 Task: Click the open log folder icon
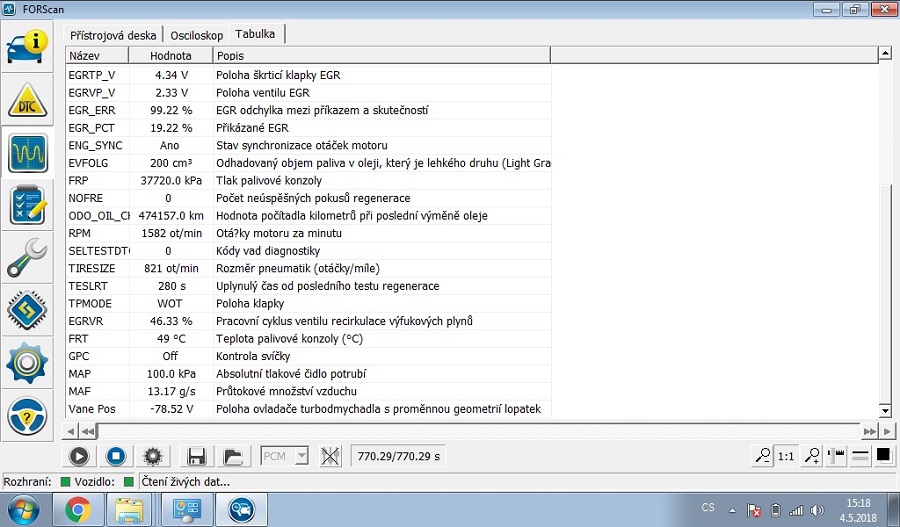click(233, 456)
